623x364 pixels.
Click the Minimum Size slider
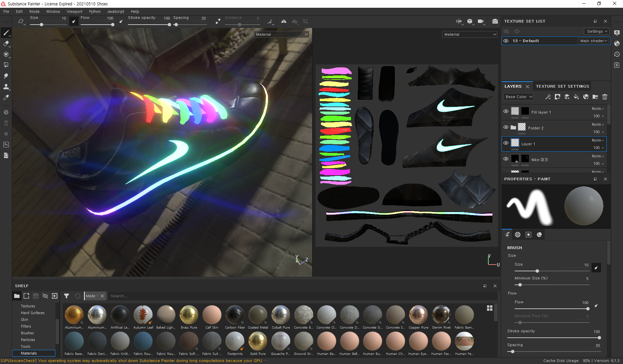pyautogui.click(x=552, y=285)
